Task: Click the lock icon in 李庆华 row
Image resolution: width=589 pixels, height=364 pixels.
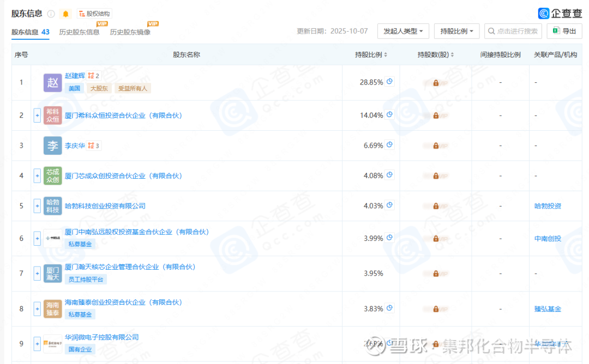Action: [x=436, y=145]
